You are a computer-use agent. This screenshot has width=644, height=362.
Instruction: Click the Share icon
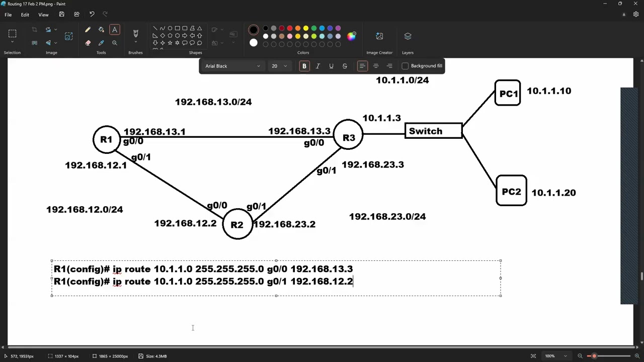coord(76,15)
